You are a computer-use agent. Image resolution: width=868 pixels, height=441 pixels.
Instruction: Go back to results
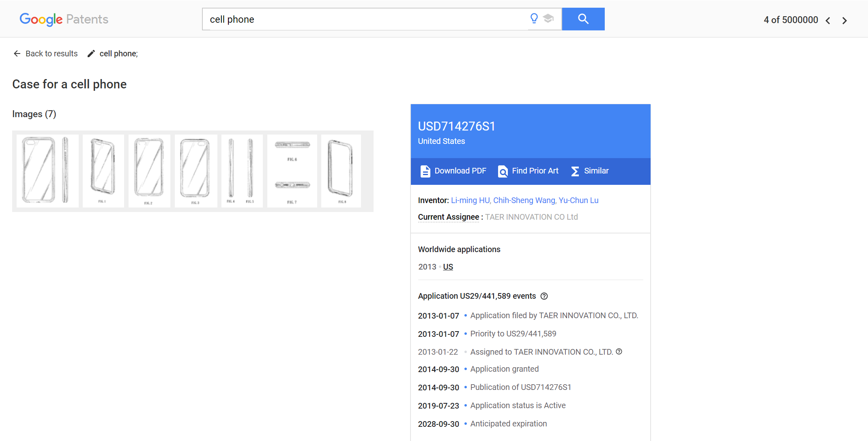(x=45, y=54)
